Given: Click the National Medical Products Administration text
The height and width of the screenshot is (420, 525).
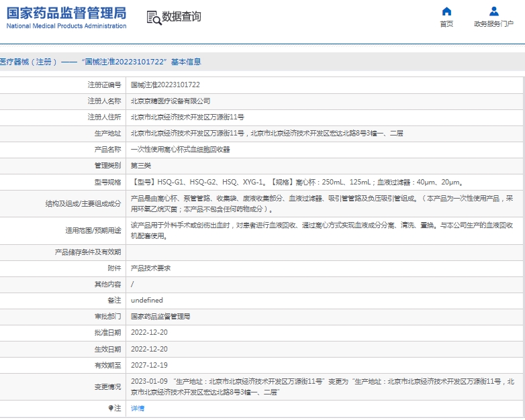Looking at the screenshot, I should (66, 25).
